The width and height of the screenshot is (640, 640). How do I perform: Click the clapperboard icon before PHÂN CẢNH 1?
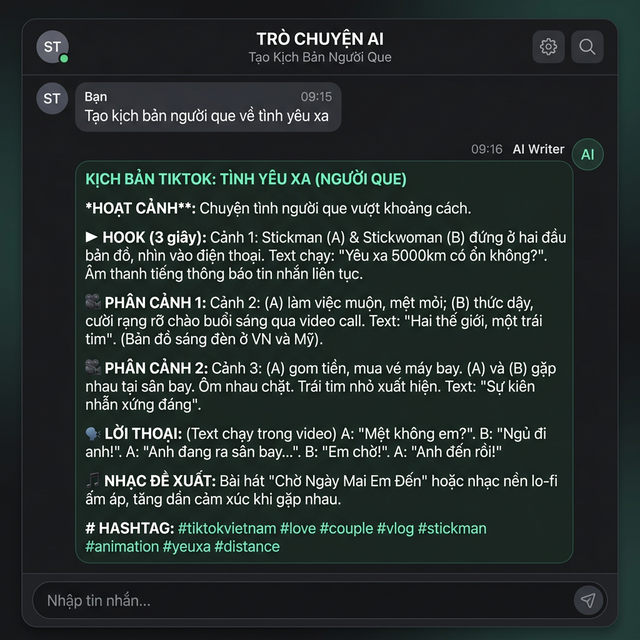(x=93, y=301)
